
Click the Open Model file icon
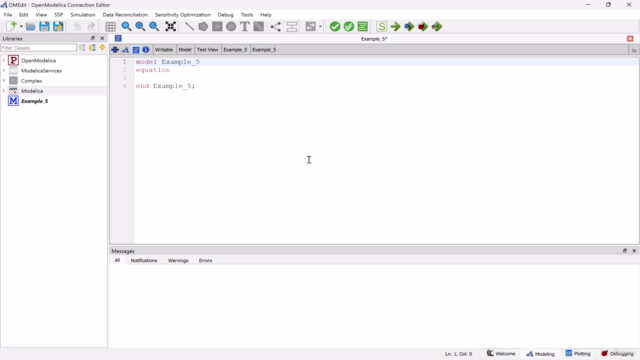click(31, 27)
